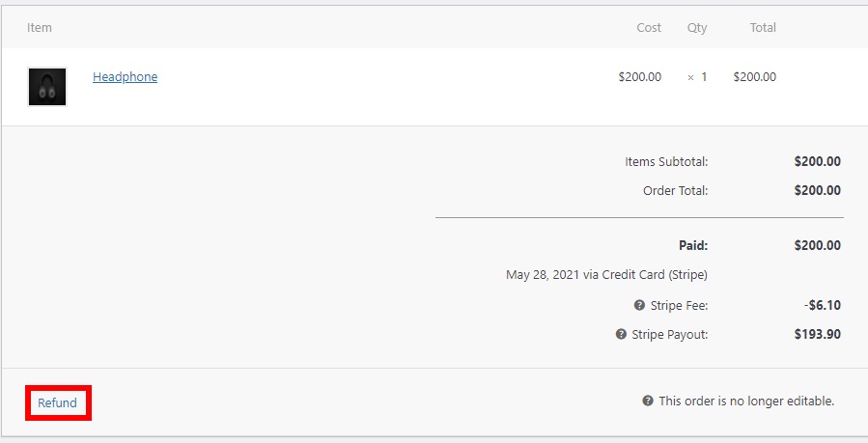Click the Stripe Fee help icon

point(639,305)
